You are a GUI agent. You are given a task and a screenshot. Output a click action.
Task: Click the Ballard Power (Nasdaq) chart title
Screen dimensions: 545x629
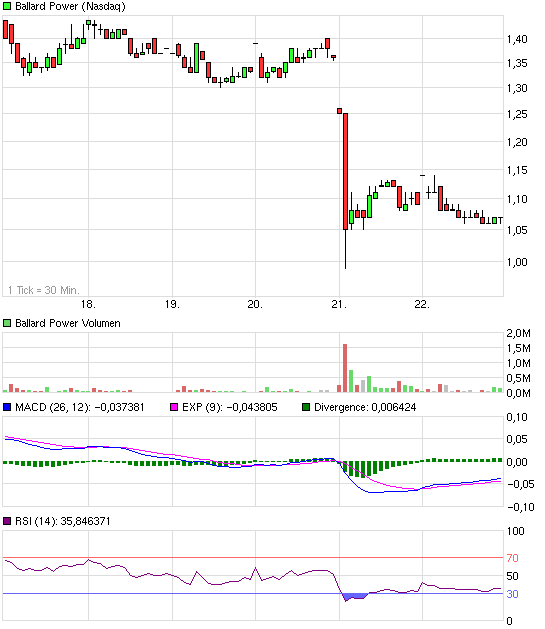tap(70, 6)
